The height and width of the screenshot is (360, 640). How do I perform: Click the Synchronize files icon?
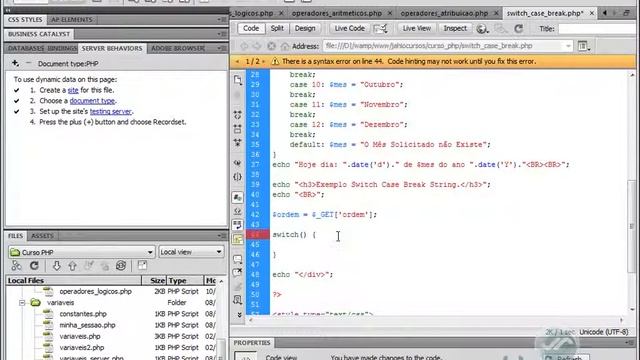pyautogui.click(x=121, y=266)
